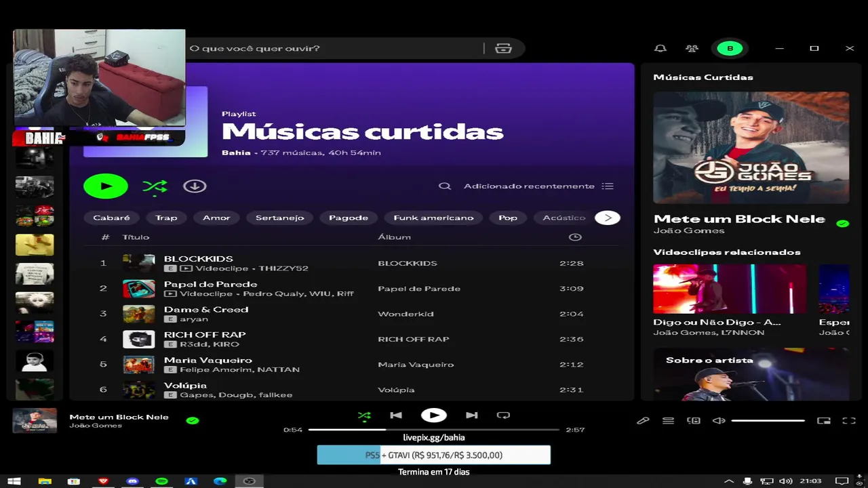Toggle liked checkmark beside Mete um Block Nele in player bar
Screen dimensions: 868x488
click(193, 421)
